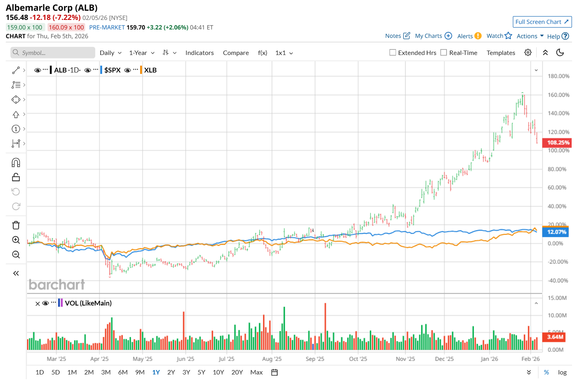Screen dimensions: 588x384
Task: Open the Compare menu
Action: 236,53
